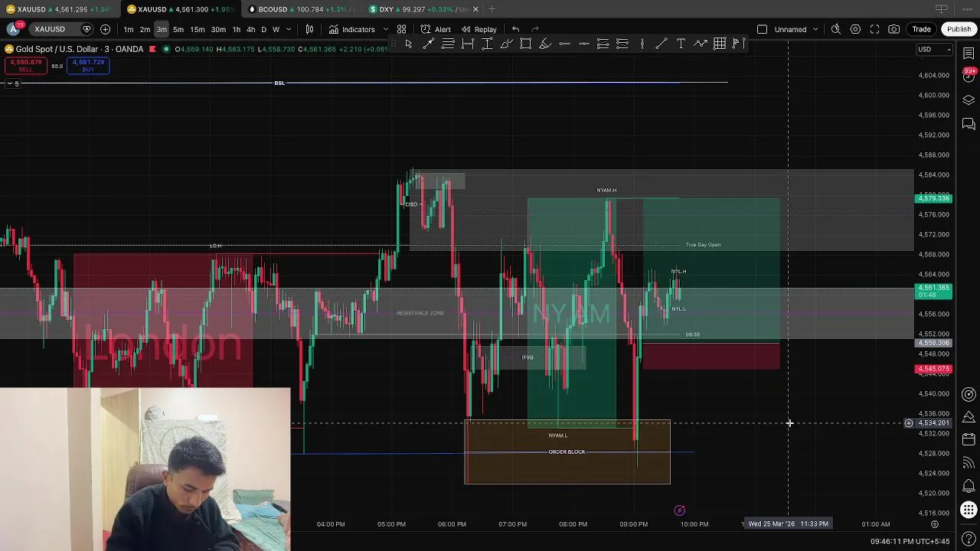This screenshot has height=551, width=980.
Task: Pick the horizontal parallel lines tool
Action: (448, 44)
